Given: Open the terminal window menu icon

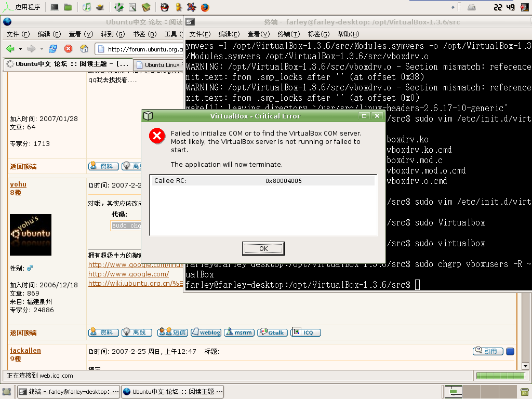Looking at the screenshot, I should click(190, 22).
